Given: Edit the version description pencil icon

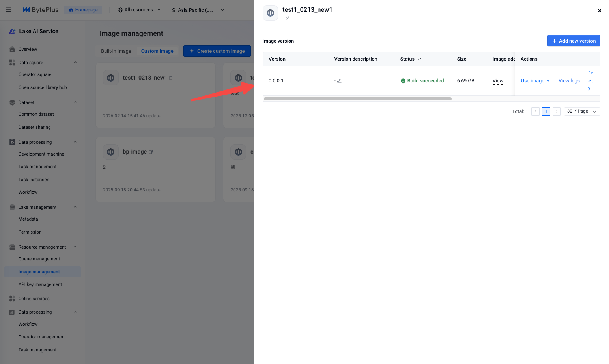Looking at the screenshot, I should 339,81.
